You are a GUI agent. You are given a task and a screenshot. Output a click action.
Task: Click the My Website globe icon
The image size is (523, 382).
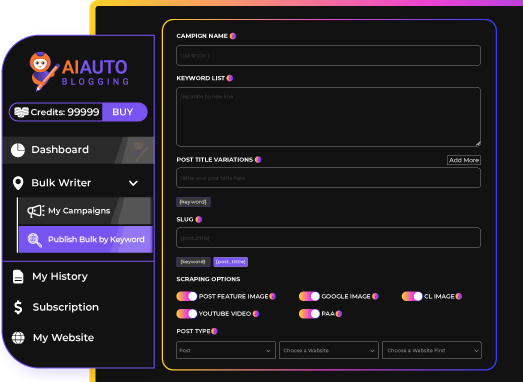pos(18,338)
